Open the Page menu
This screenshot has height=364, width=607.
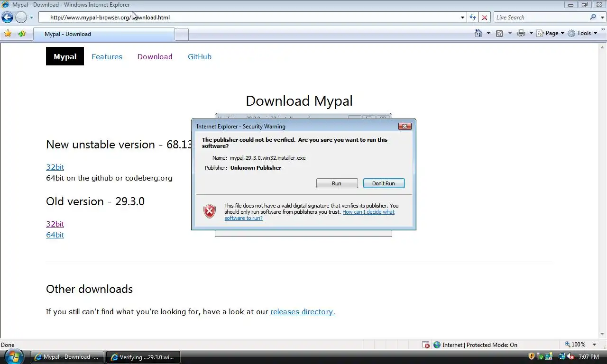pos(551,33)
